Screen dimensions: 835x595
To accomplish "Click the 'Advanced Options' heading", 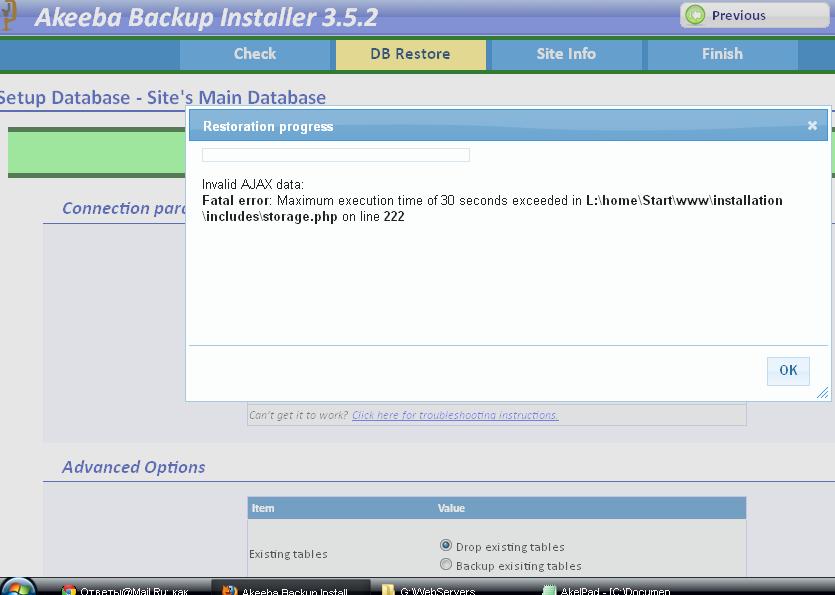I will click(x=134, y=467).
